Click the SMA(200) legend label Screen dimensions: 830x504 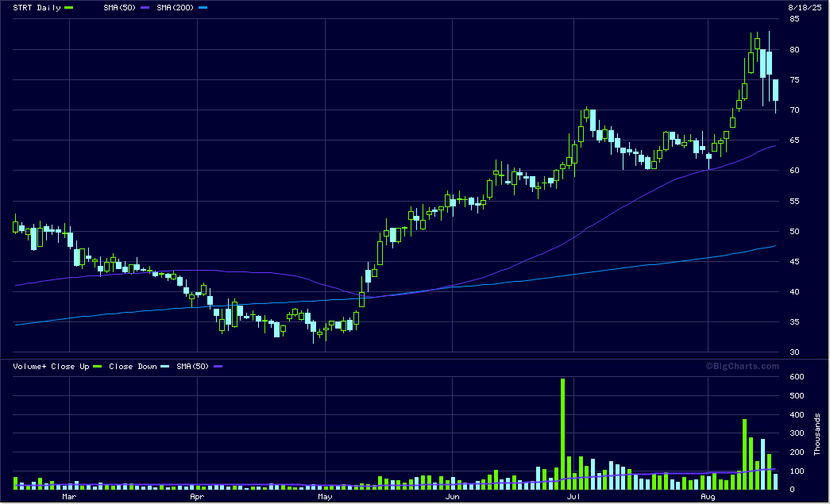(176, 8)
